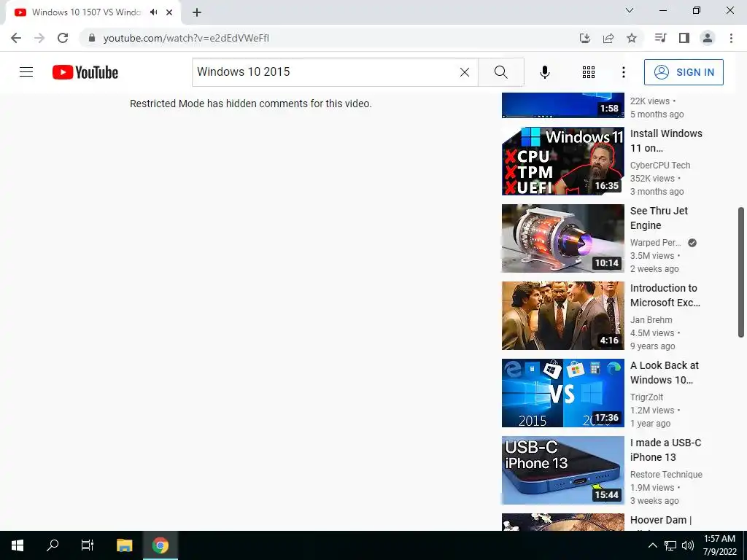Clear the search box with the X
Screen dimensions: 747x560
click(x=465, y=72)
